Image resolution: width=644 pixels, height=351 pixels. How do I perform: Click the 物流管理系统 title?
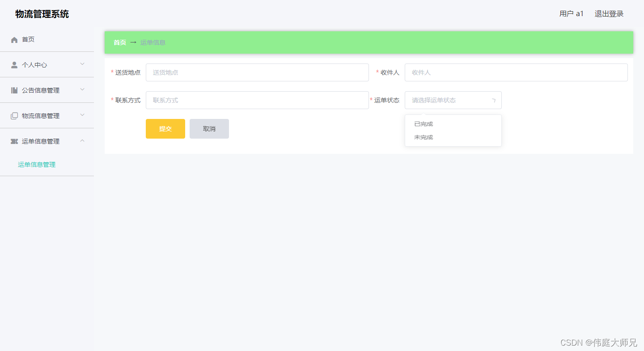(x=42, y=14)
